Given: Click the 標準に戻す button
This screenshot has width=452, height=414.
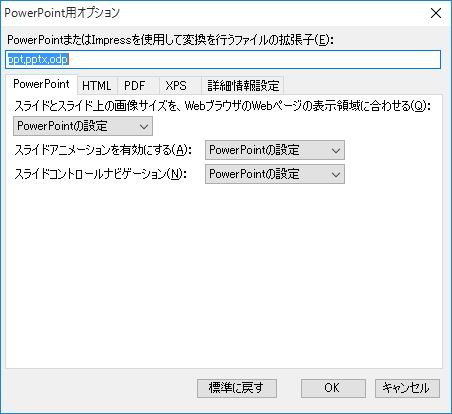Looking at the screenshot, I should tap(237, 388).
